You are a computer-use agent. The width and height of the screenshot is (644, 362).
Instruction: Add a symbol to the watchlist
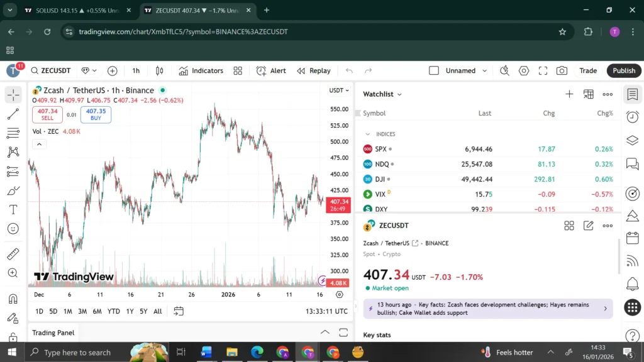click(569, 94)
